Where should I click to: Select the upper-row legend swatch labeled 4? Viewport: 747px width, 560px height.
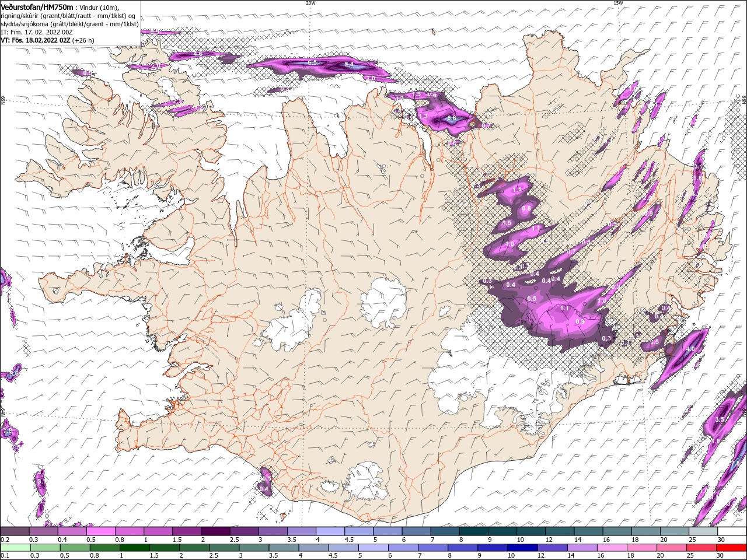pos(330,531)
